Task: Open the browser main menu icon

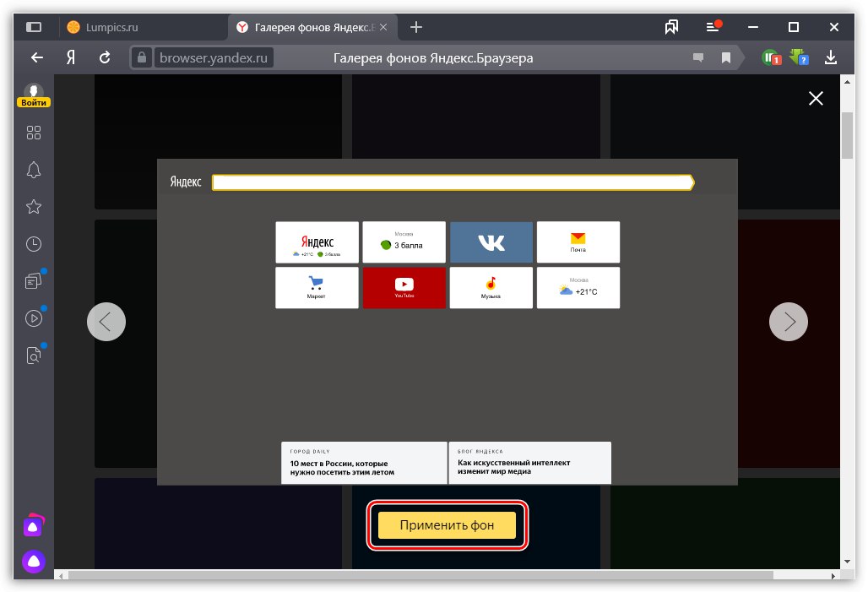Action: click(713, 26)
